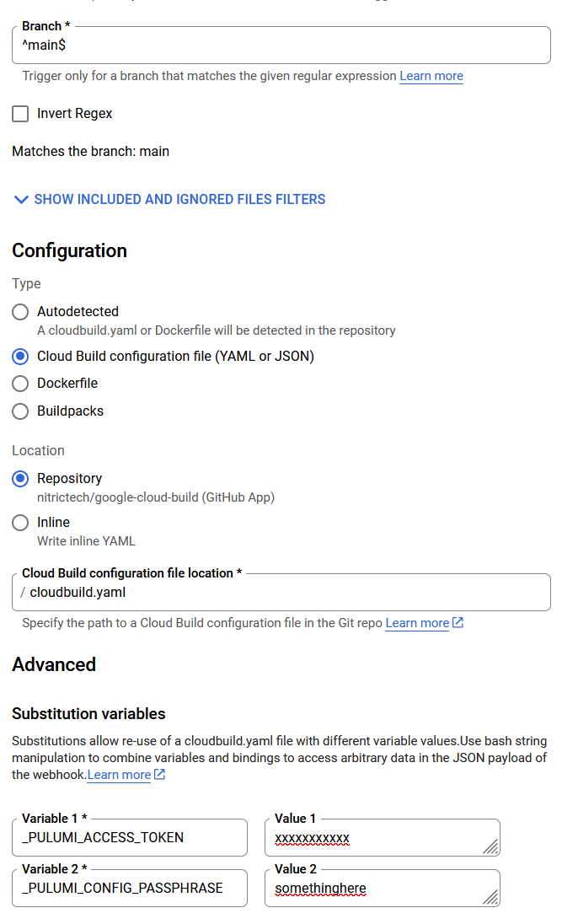Click the Branch regex input field
562x924 pixels.
281,46
